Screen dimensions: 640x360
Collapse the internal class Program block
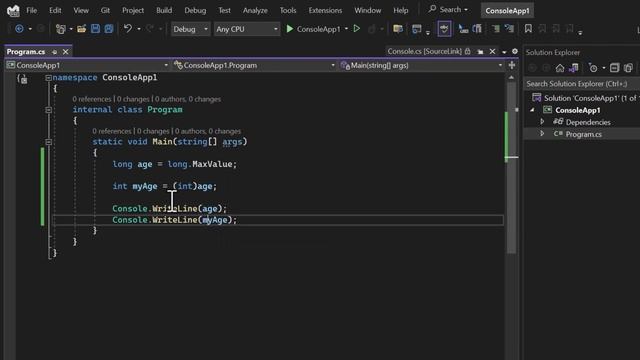[49, 110]
